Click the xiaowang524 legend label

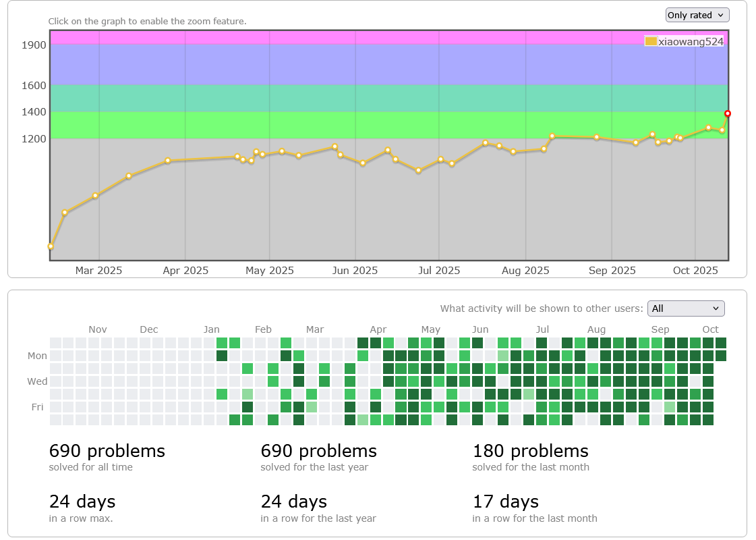pyautogui.click(x=691, y=41)
